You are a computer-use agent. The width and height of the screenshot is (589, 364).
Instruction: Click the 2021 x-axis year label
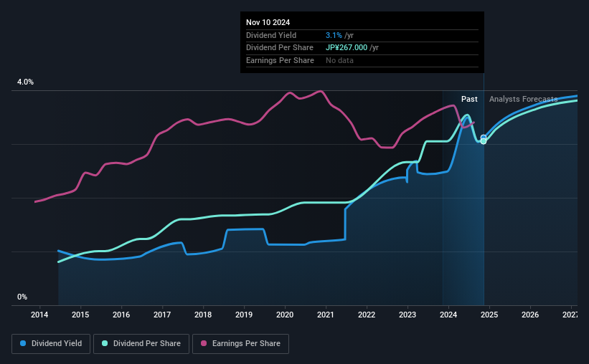[x=326, y=315]
